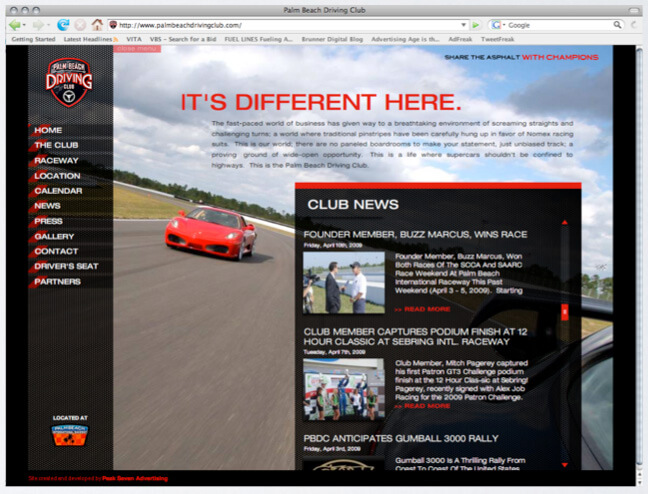The width and height of the screenshot is (648, 494).
Task: Click the Club News scroll down arrow
Action: 565,465
